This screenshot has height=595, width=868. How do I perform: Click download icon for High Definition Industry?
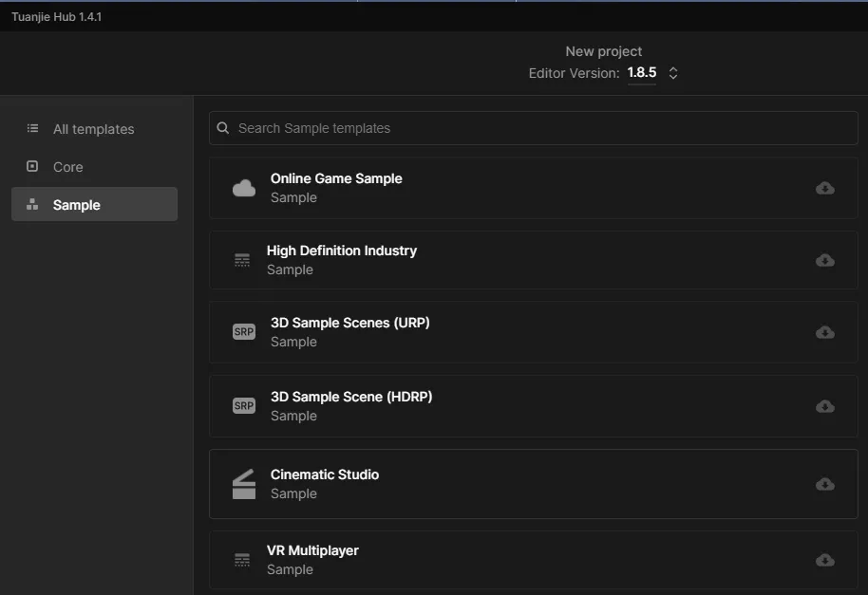(824, 260)
